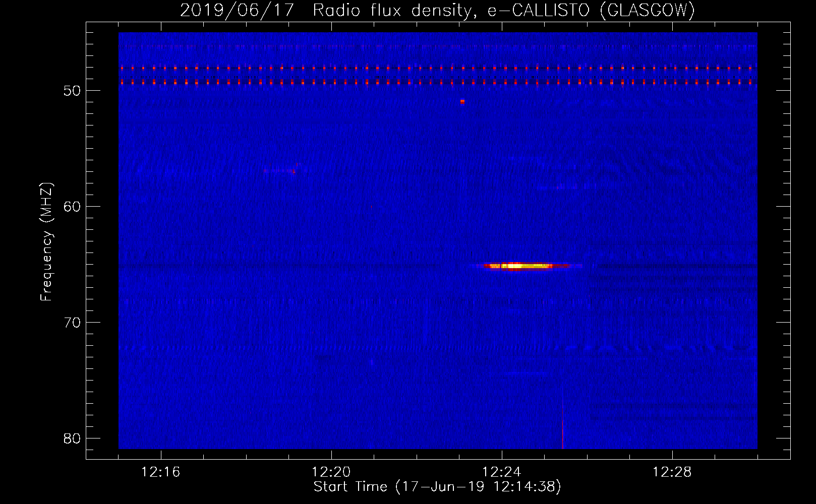
Task: Click the 12:20 time tick label
Action: pyautogui.click(x=331, y=472)
